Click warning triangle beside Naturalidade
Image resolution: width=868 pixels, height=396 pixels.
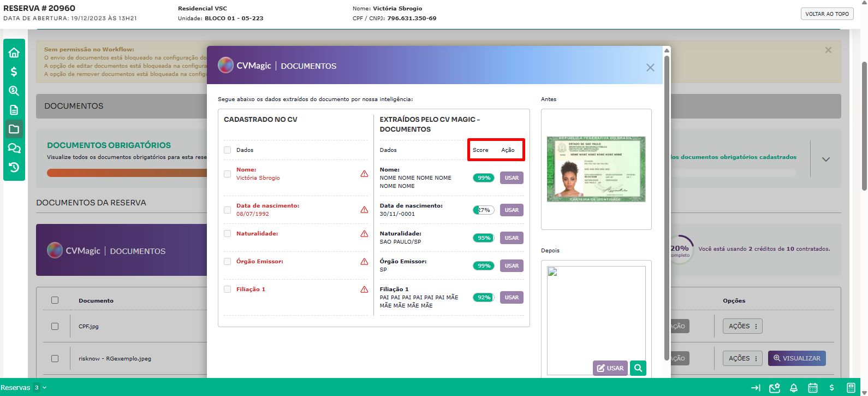pyautogui.click(x=364, y=234)
